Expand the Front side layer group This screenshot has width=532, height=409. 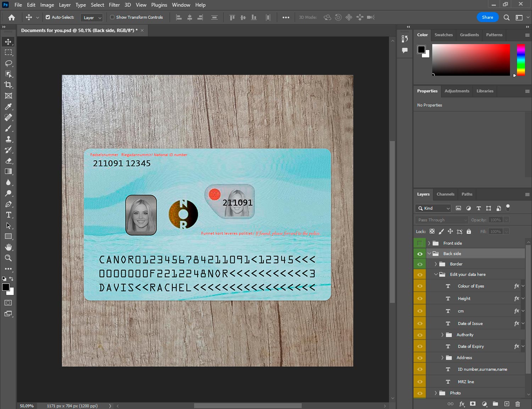429,243
